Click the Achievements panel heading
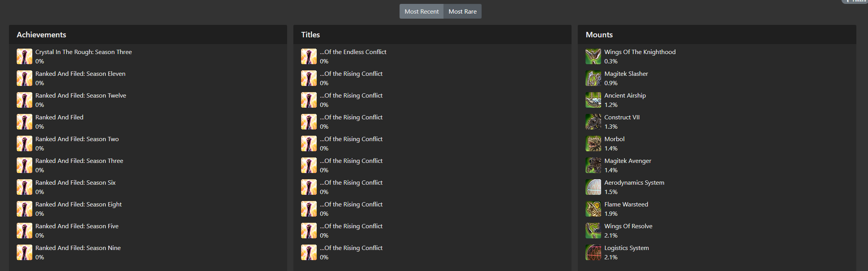This screenshot has width=868, height=271. pyautogui.click(x=41, y=35)
